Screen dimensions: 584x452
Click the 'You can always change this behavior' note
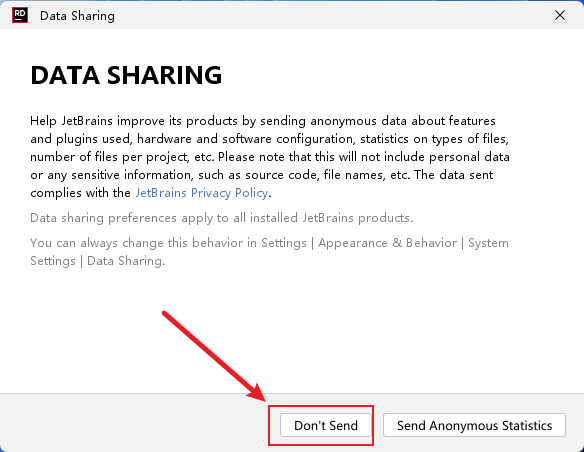269,252
